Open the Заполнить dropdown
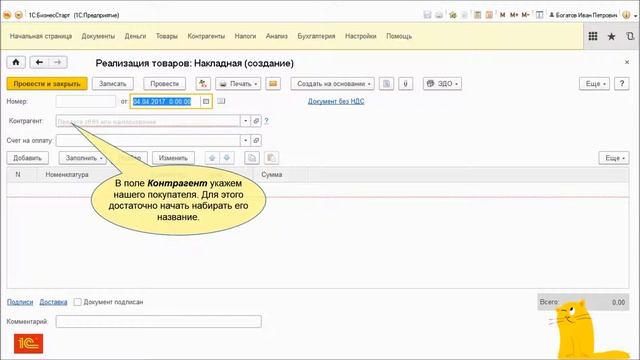The width and height of the screenshot is (640, 360). click(x=83, y=158)
